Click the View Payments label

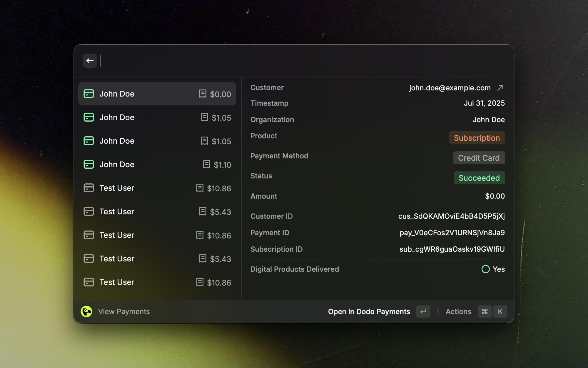(124, 311)
